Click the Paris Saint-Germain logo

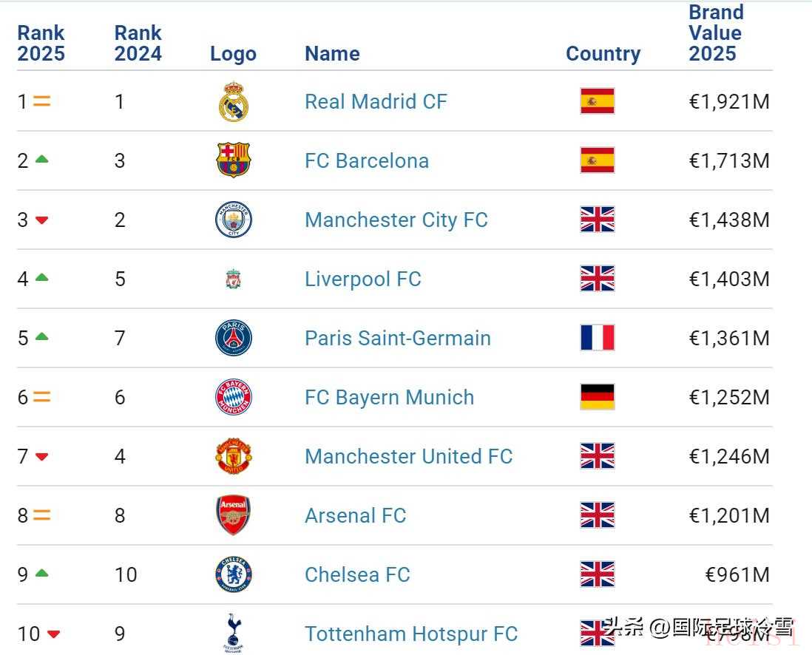(234, 338)
